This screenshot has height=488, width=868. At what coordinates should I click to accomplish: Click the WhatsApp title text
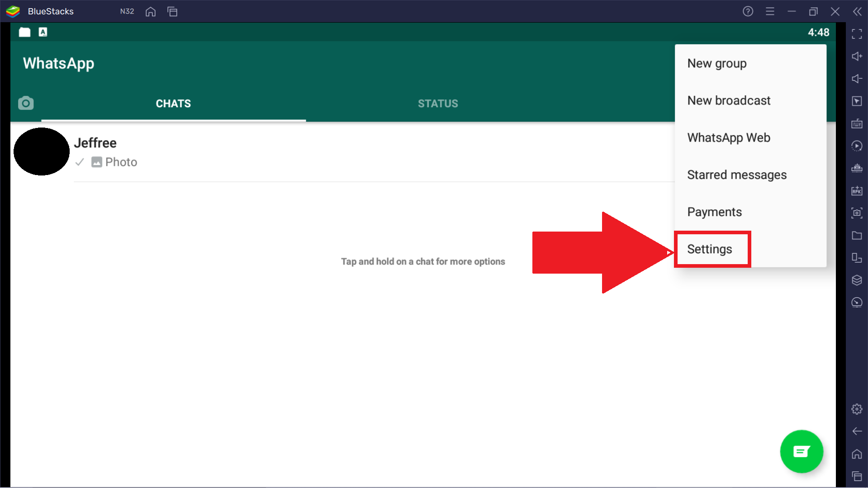coord(59,63)
